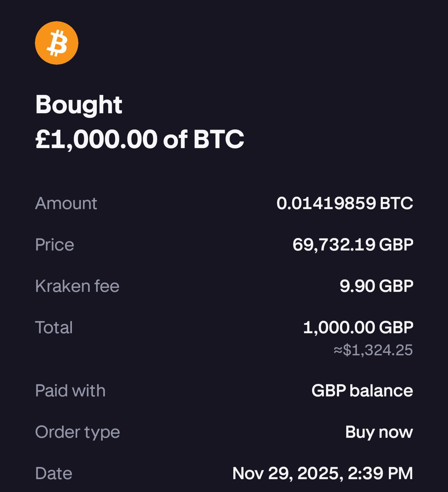This screenshot has height=492, width=448.
Task: Tap the GBP currency code beside the price
Action: click(x=396, y=245)
